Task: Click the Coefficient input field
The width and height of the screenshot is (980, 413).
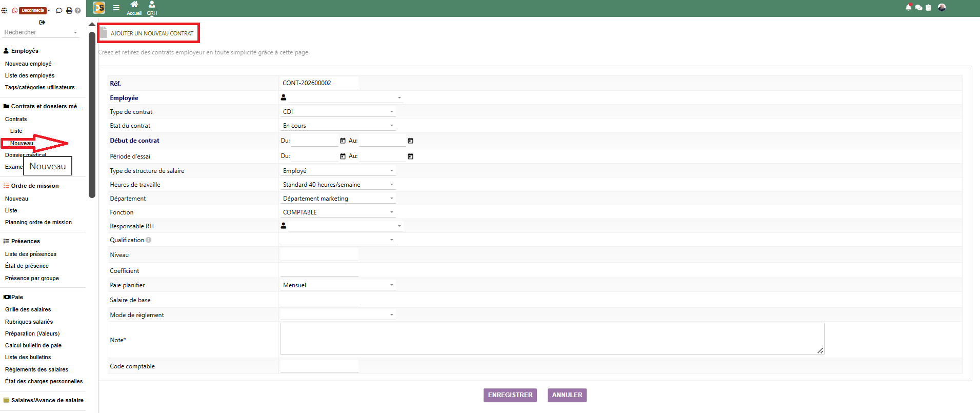Action: 319,270
